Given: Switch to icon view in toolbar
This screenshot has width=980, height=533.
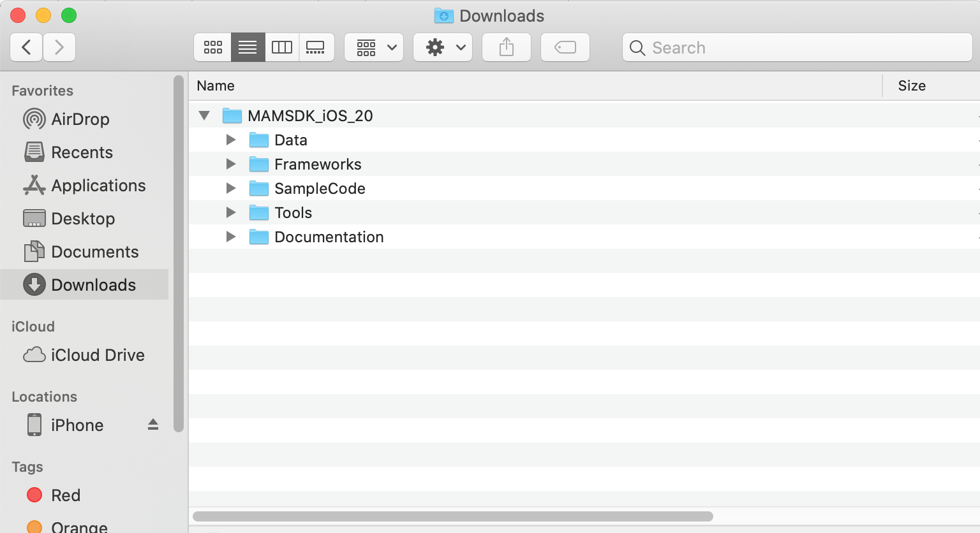Looking at the screenshot, I should (x=213, y=48).
